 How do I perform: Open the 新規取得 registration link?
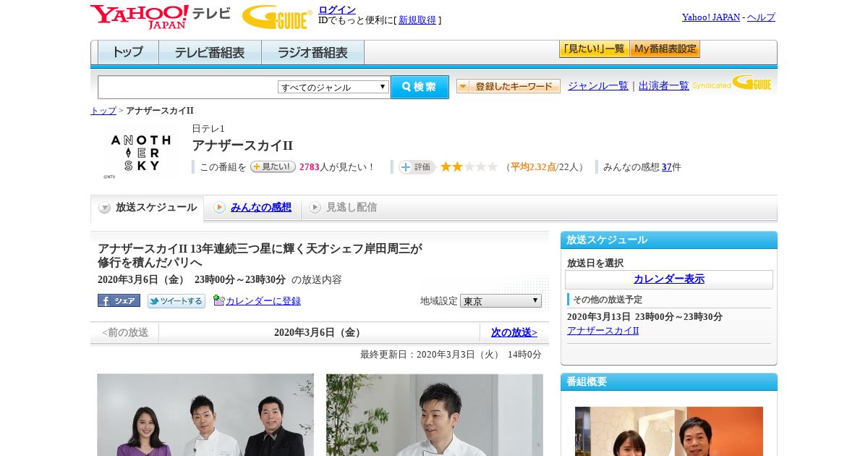point(417,20)
